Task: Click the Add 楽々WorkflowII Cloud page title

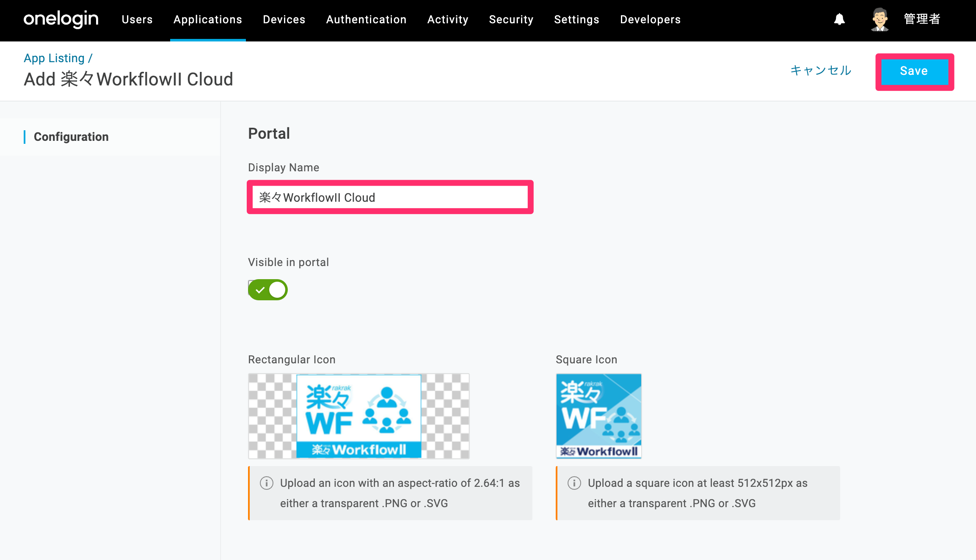Action: (x=128, y=79)
